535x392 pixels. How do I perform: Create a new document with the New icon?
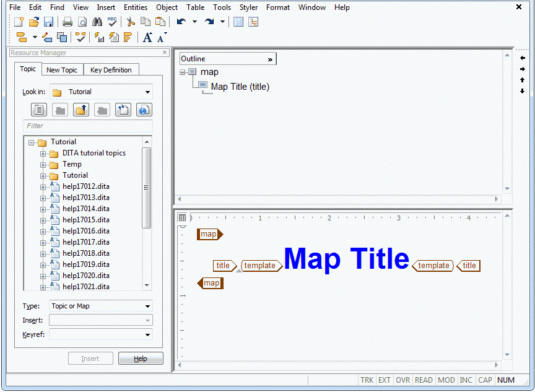pyautogui.click(x=19, y=22)
